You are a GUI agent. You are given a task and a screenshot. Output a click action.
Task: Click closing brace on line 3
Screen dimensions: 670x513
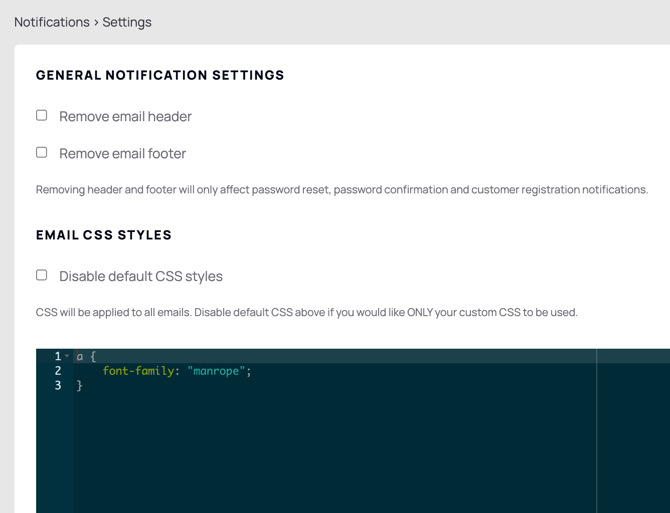coord(79,386)
